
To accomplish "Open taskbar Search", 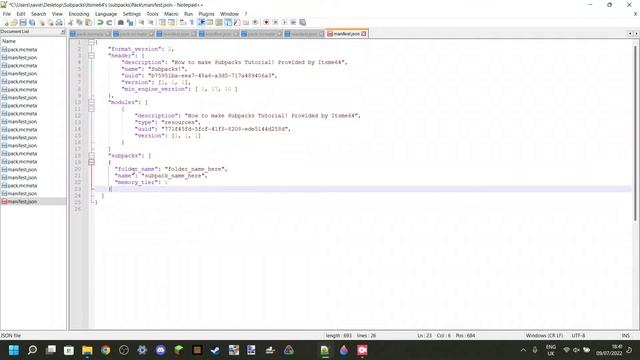I will [x=32, y=350].
